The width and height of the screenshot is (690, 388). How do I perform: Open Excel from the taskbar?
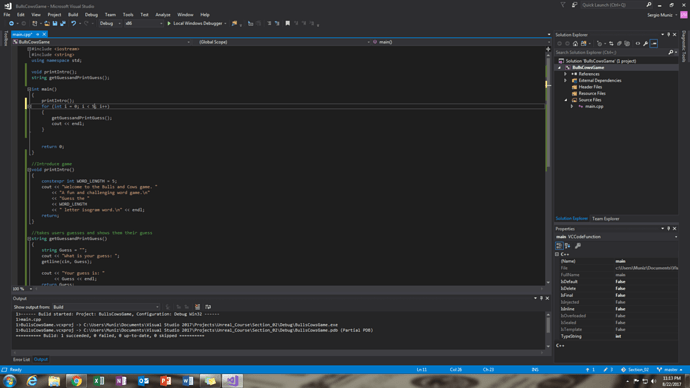tap(99, 381)
